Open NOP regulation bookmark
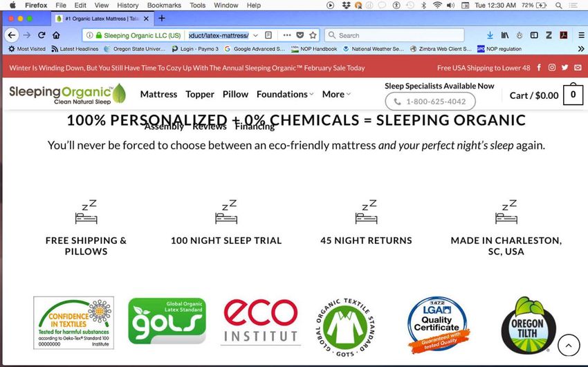 [499, 48]
